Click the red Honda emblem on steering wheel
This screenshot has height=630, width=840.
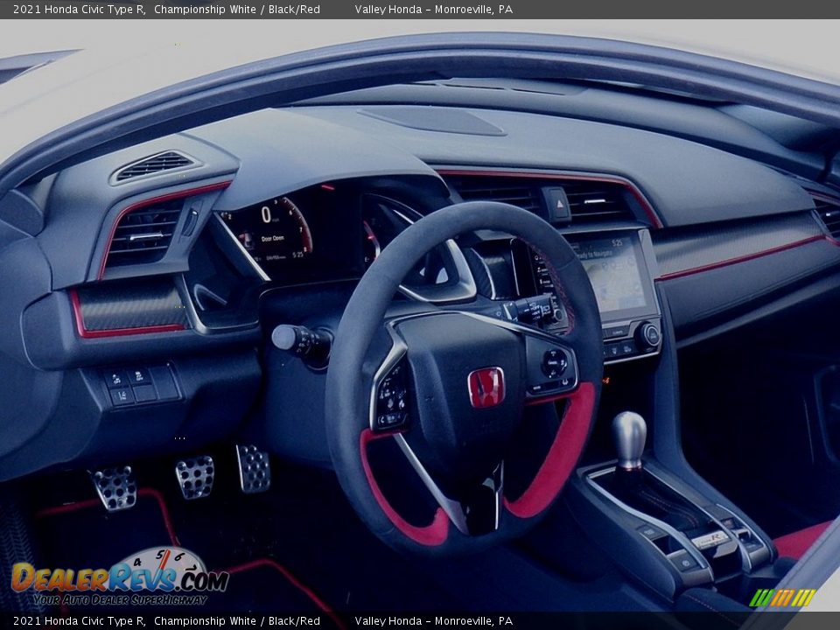[x=486, y=387]
